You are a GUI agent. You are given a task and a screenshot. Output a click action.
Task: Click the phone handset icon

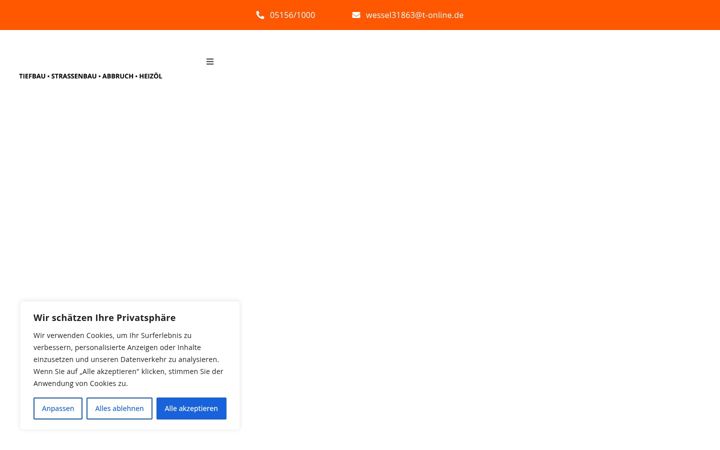pos(260,15)
